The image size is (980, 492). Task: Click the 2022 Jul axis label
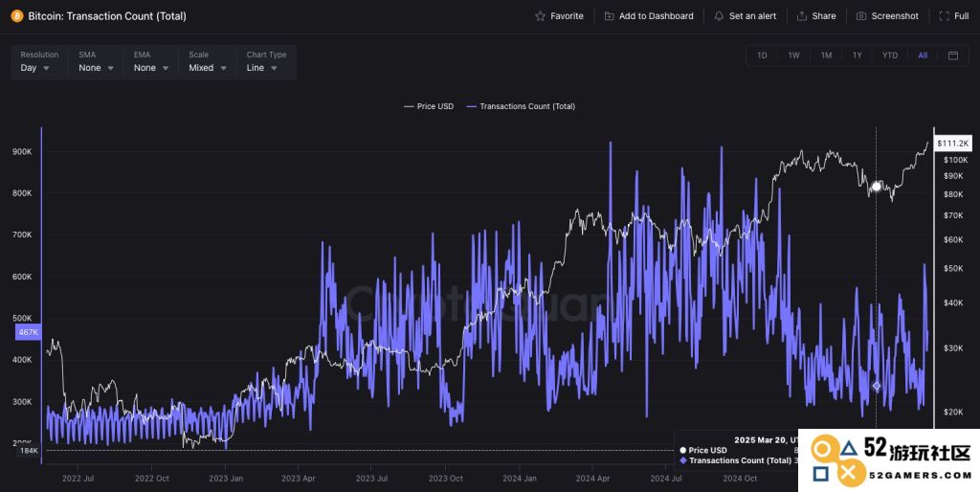pos(78,479)
